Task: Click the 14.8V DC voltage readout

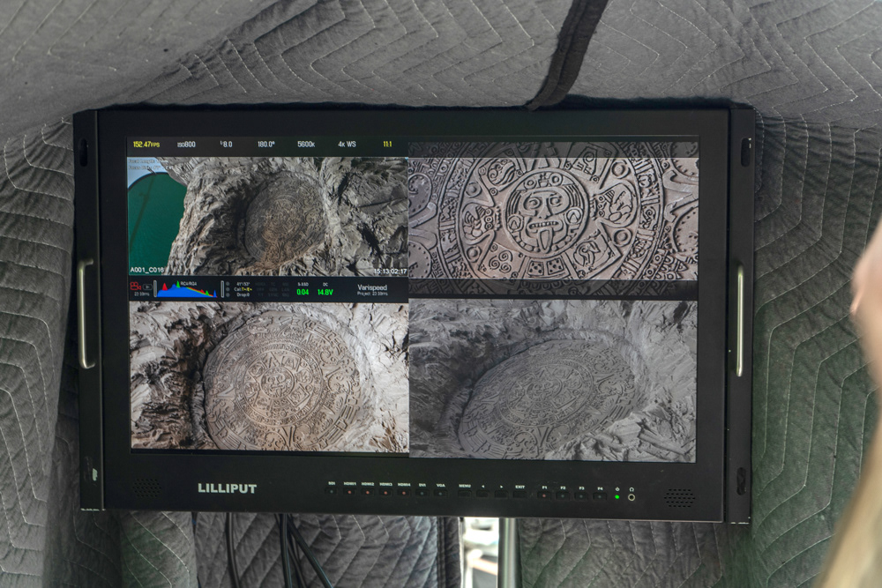Action: [x=325, y=292]
